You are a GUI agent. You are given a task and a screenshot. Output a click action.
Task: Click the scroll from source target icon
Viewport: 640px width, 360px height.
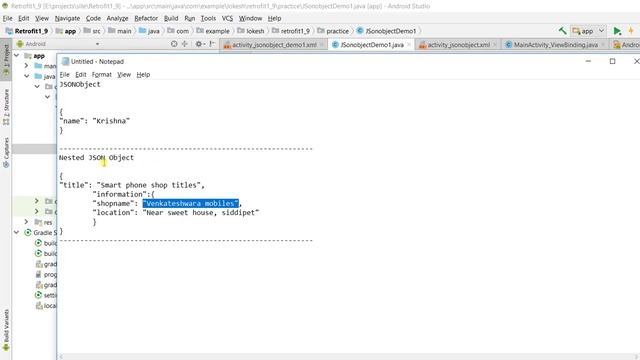174,44
